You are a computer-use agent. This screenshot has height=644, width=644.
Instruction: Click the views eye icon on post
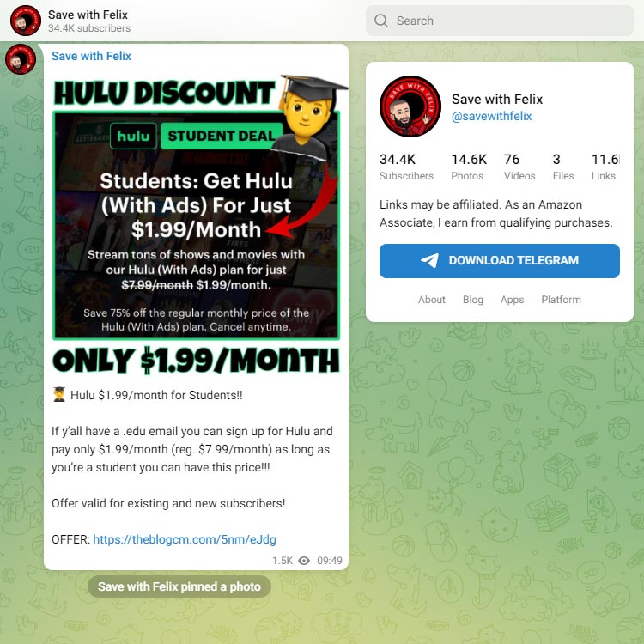304,561
